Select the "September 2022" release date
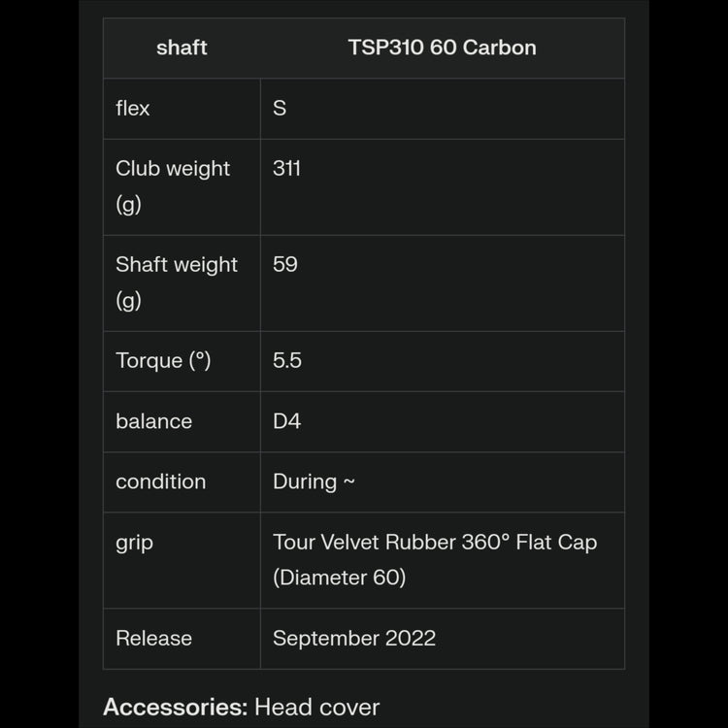Viewport: 728px width, 728px height. [354, 638]
